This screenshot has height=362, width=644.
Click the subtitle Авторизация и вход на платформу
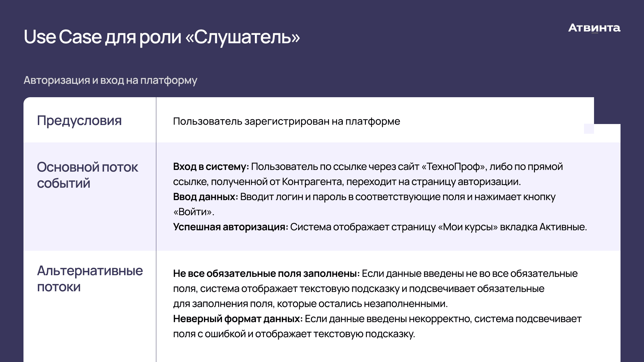pos(110,80)
